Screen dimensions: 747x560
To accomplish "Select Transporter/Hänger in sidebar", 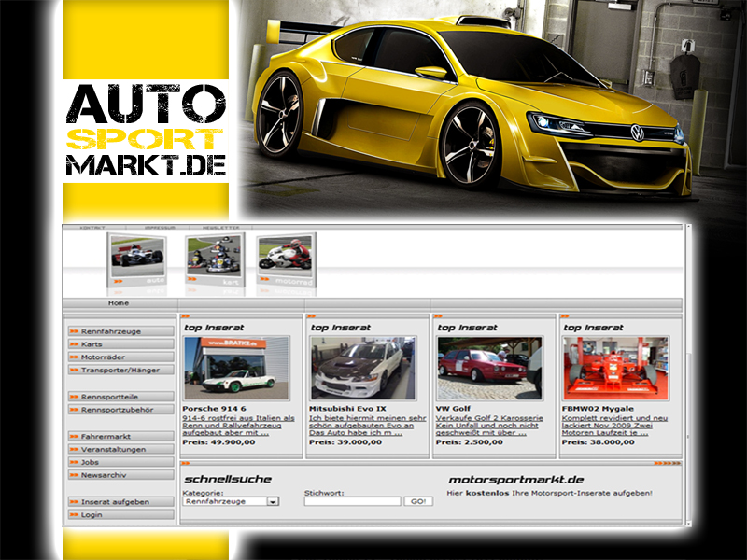I will click(121, 370).
